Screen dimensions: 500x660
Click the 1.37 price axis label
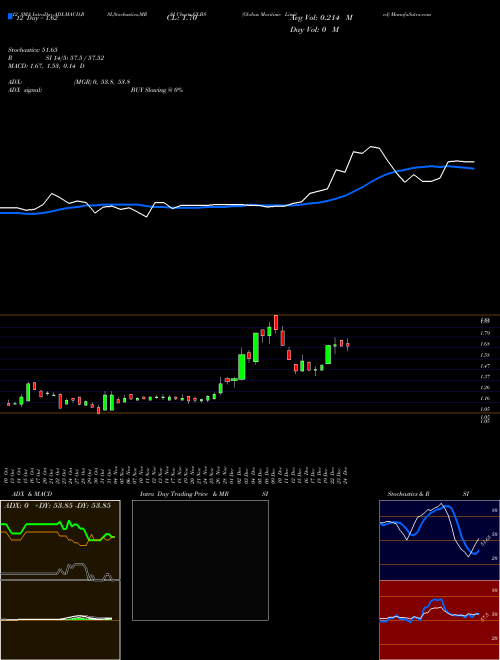tap(485, 377)
